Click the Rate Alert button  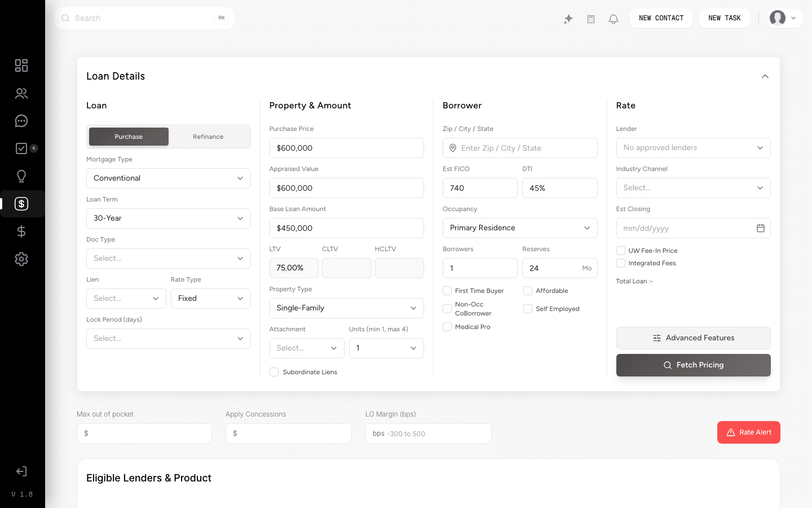pyautogui.click(x=749, y=432)
